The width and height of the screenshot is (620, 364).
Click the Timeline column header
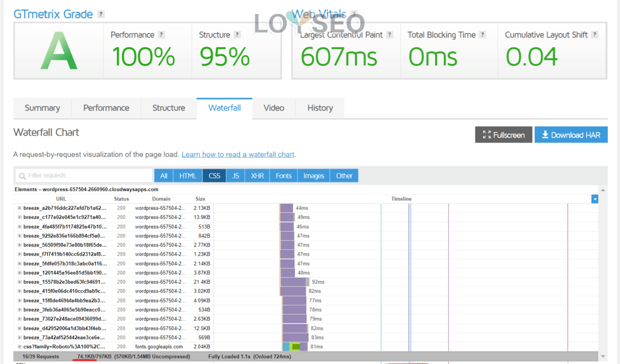tap(401, 199)
